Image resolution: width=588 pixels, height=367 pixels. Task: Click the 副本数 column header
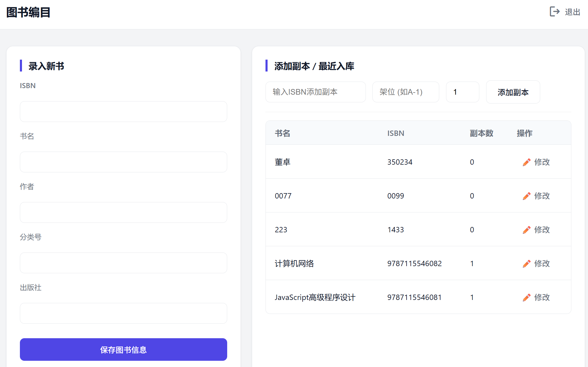[481, 133]
